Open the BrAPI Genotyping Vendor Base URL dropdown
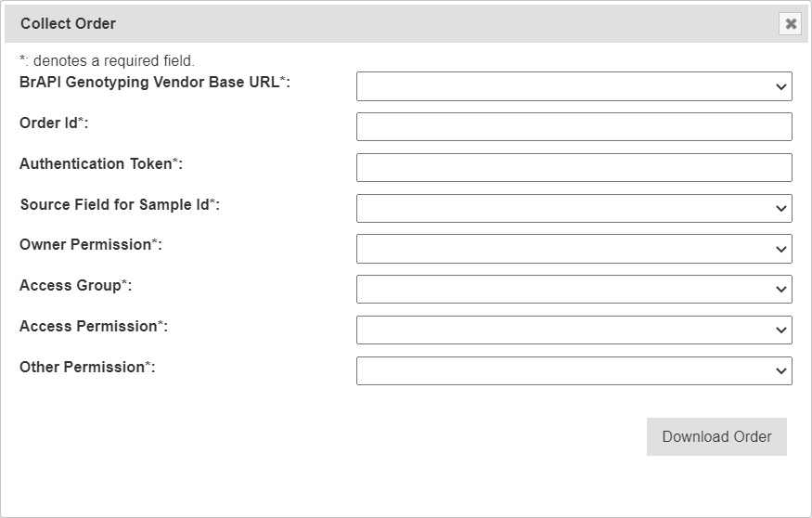This screenshot has height=518, width=812. click(574, 86)
